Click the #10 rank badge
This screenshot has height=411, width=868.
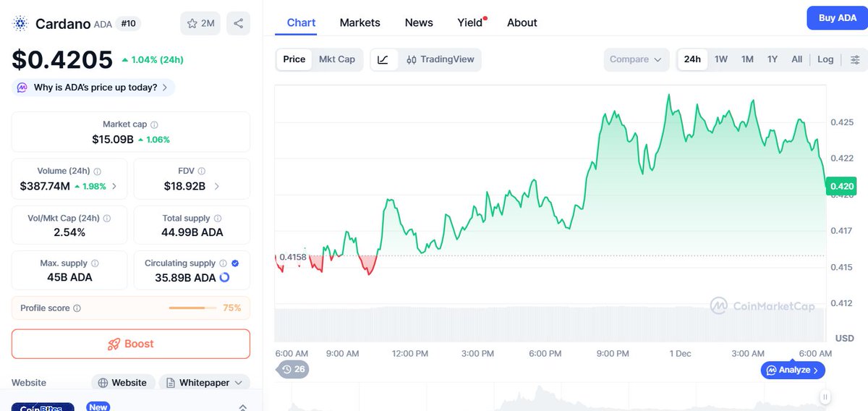(128, 23)
